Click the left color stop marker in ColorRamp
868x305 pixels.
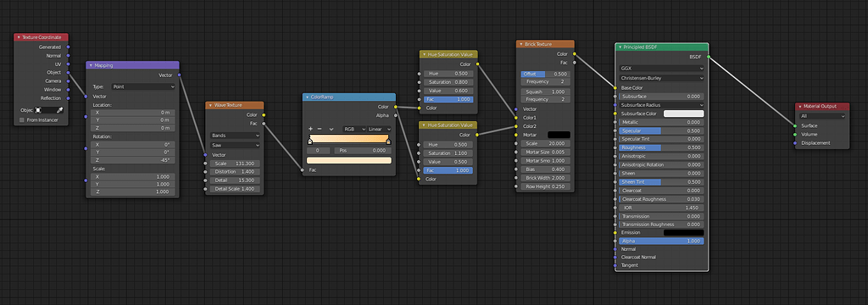(x=310, y=141)
